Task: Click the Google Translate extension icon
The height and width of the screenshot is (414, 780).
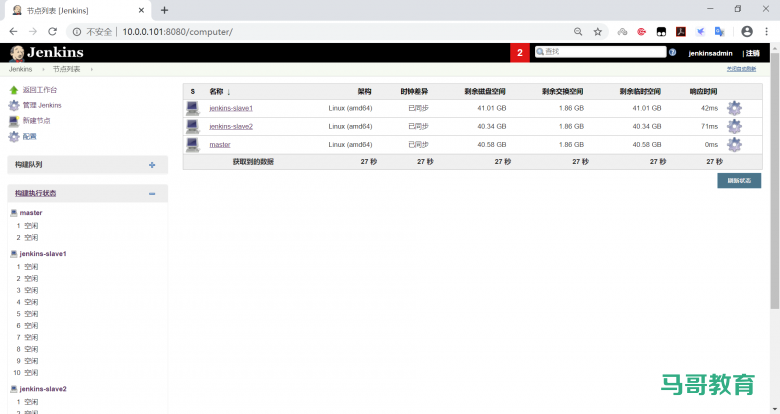Action: click(719, 32)
